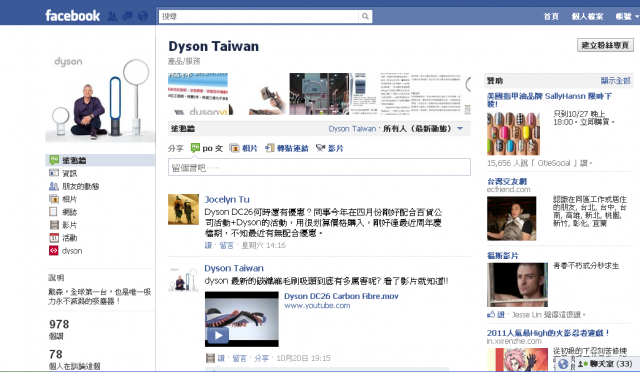
Task: Click the 建立粉絲專頁 button
Action: point(605,45)
